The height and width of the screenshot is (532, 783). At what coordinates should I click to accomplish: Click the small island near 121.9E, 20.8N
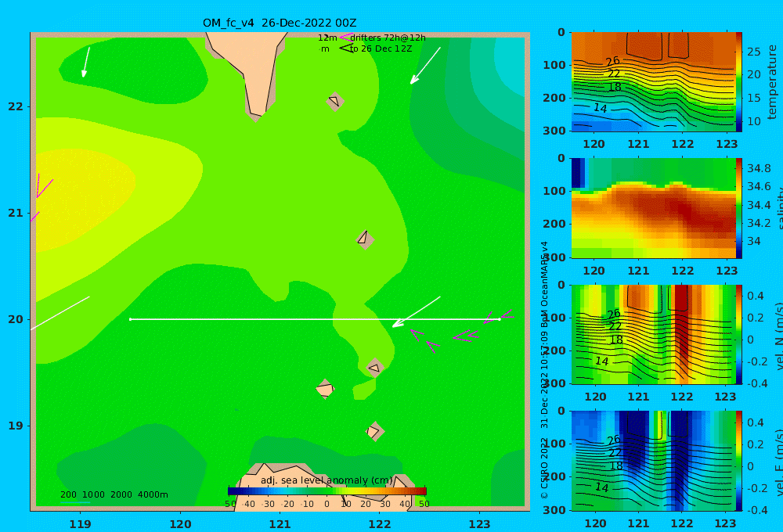pyautogui.click(x=365, y=239)
